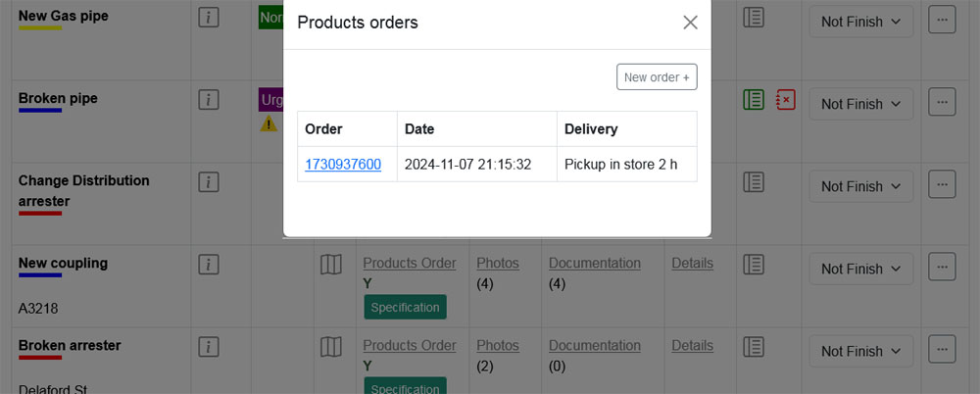The height and width of the screenshot is (394, 980).
Task: Click info icon for Broken arrester row
Action: 208,347
